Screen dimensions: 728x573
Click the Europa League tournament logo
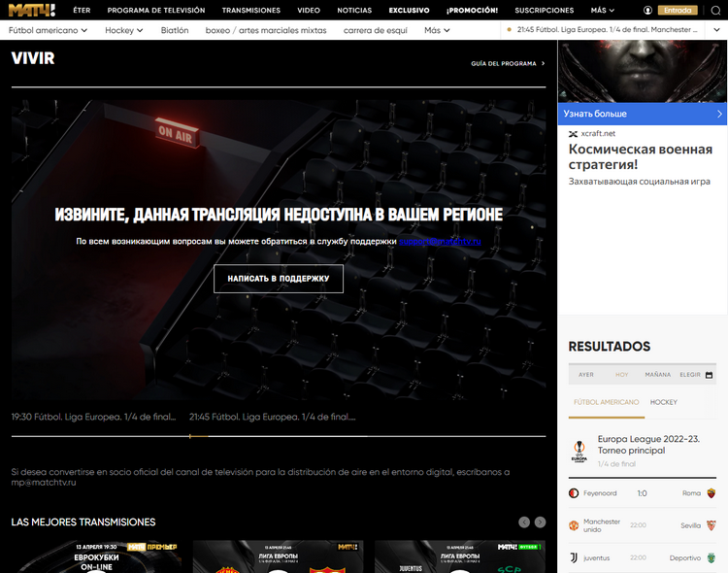(x=579, y=452)
